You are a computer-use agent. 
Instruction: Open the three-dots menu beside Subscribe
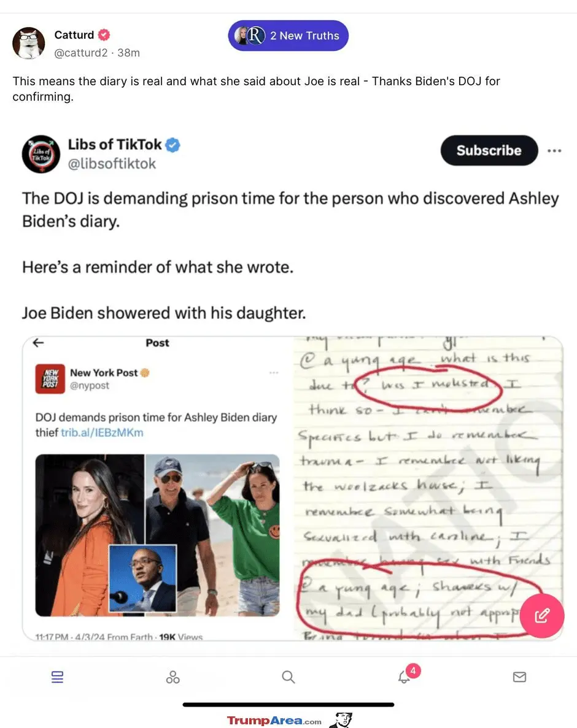click(554, 150)
